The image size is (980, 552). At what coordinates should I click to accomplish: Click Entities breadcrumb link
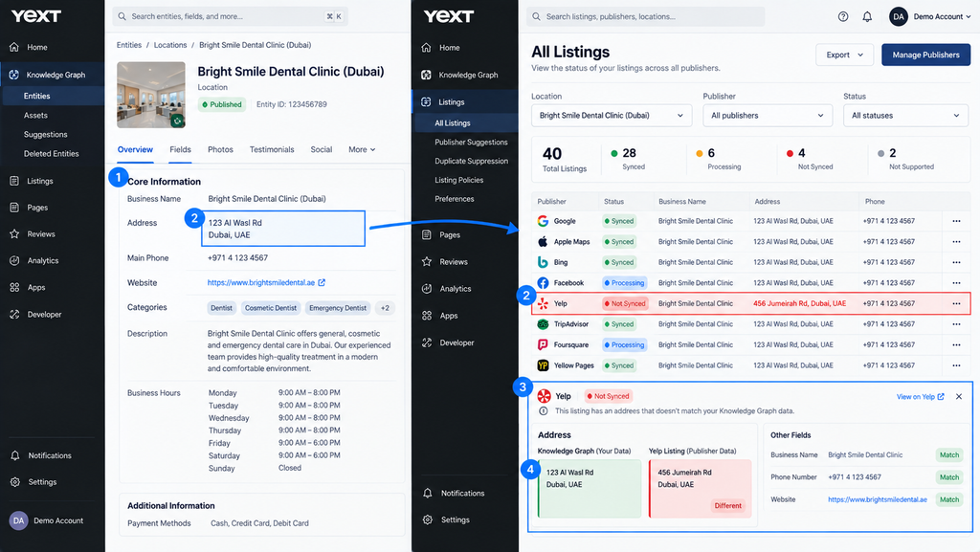(129, 45)
